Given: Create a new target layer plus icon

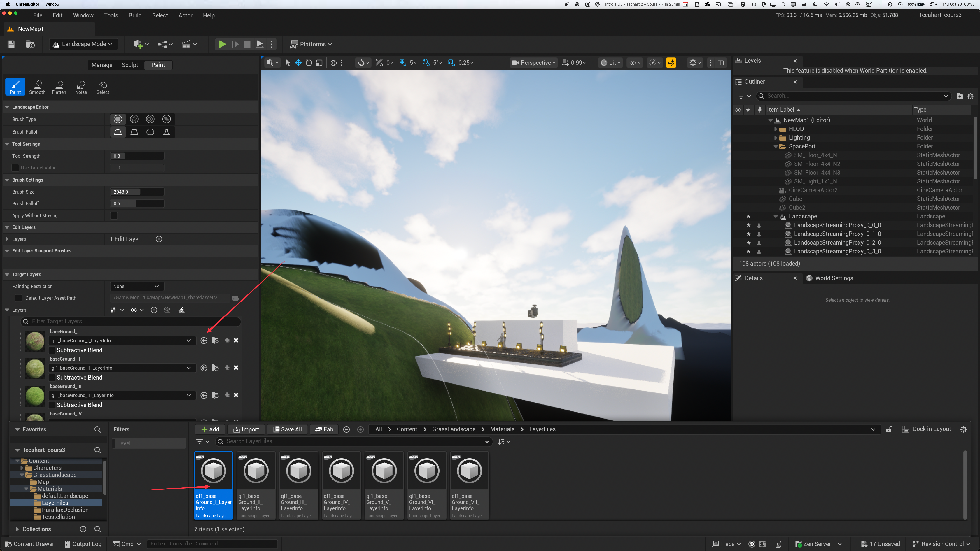Looking at the screenshot, I should click(154, 310).
